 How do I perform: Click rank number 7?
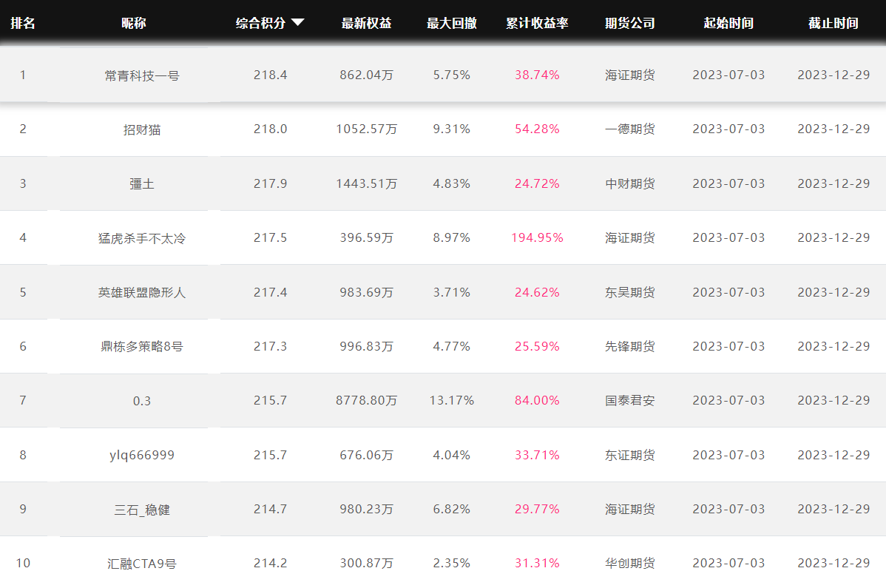(x=23, y=400)
